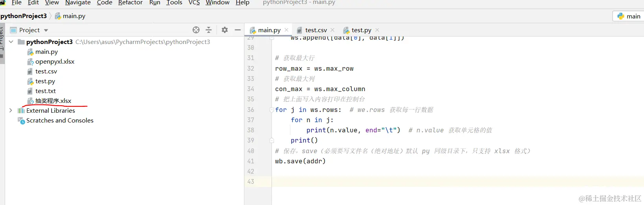
Task: Open the VCS menu
Action: (x=194, y=2)
